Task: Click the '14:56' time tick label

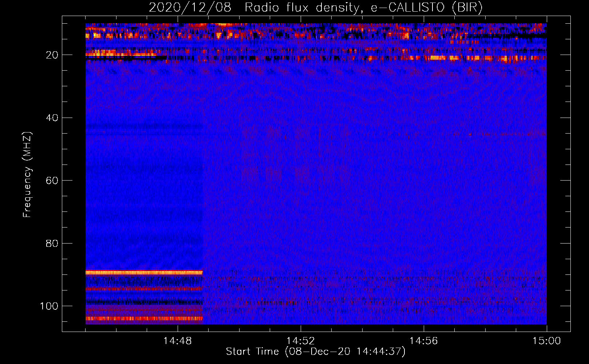Action: point(423,341)
